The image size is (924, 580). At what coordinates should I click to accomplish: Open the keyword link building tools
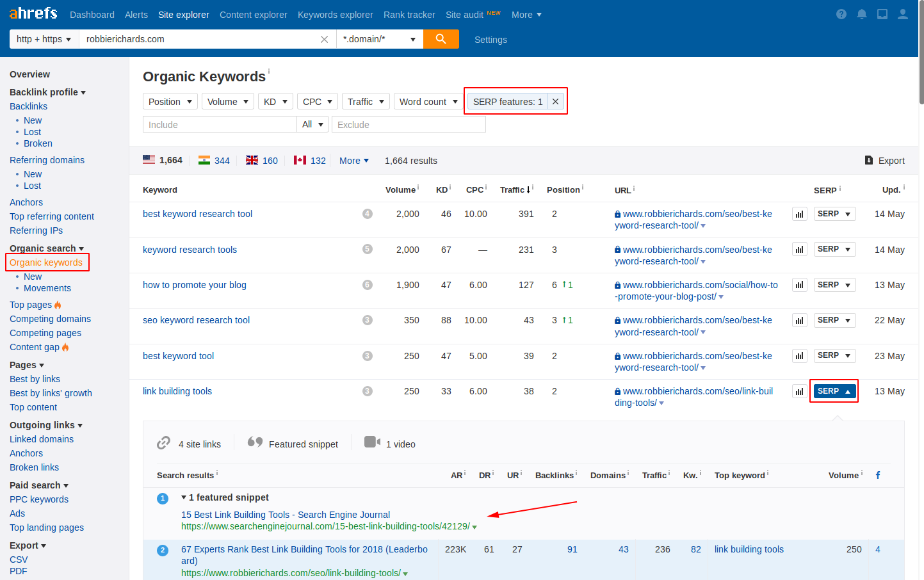pyautogui.click(x=177, y=391)
